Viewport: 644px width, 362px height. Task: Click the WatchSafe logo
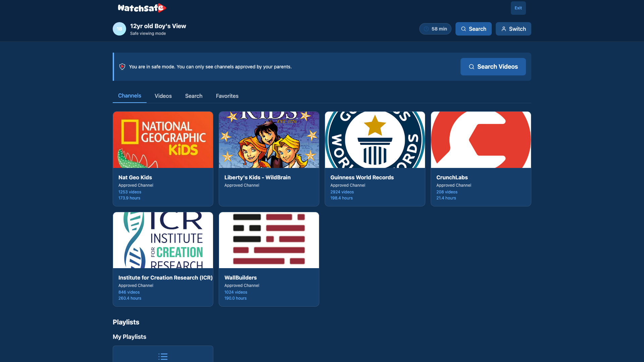pos(142,8)
